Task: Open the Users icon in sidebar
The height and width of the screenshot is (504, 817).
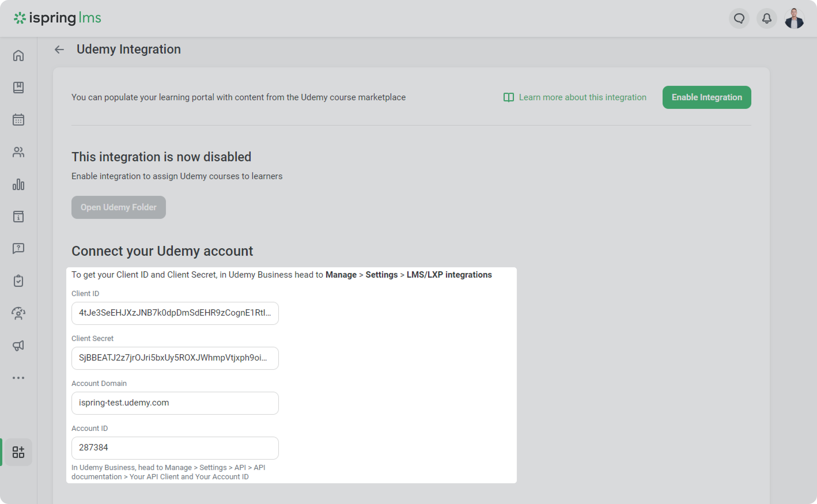Action: click(18, 152)
